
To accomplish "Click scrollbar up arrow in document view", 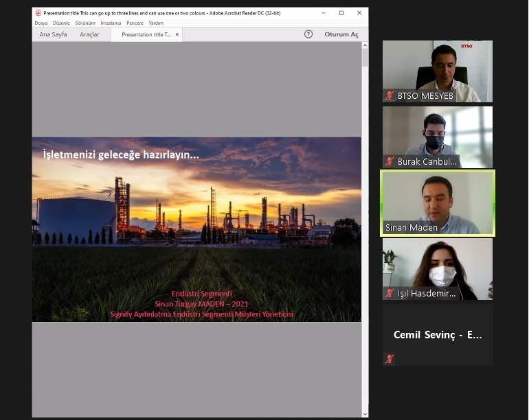I will point(365,45).
